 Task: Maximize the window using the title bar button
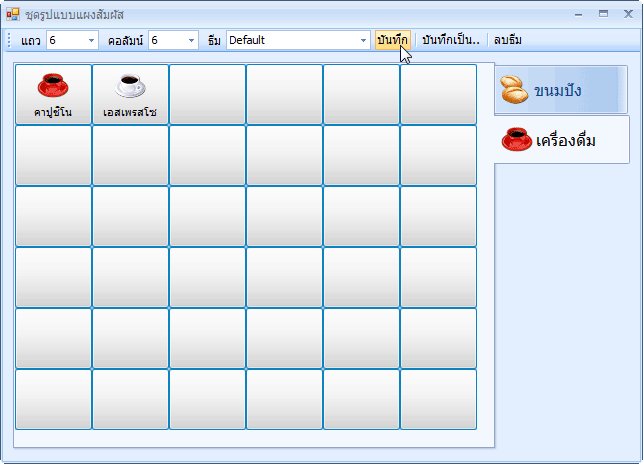tap(603, 14)
